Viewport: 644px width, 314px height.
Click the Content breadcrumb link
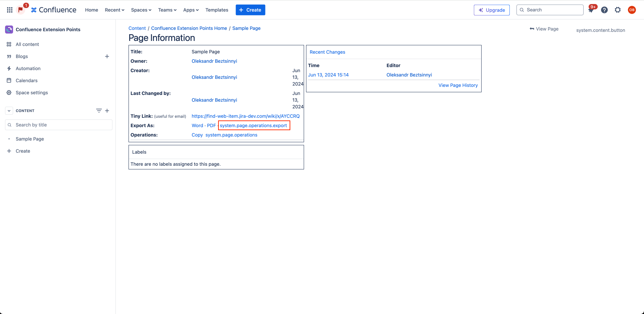(137, 28)
